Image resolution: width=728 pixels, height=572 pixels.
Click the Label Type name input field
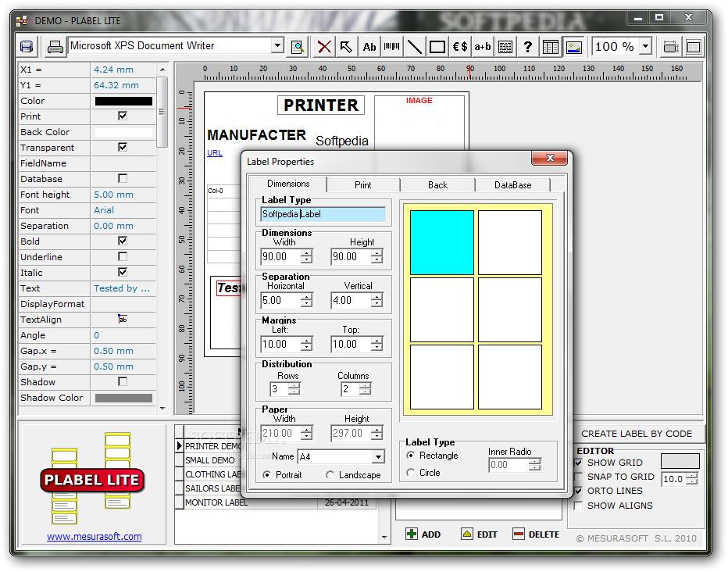(x=323, y=214)
